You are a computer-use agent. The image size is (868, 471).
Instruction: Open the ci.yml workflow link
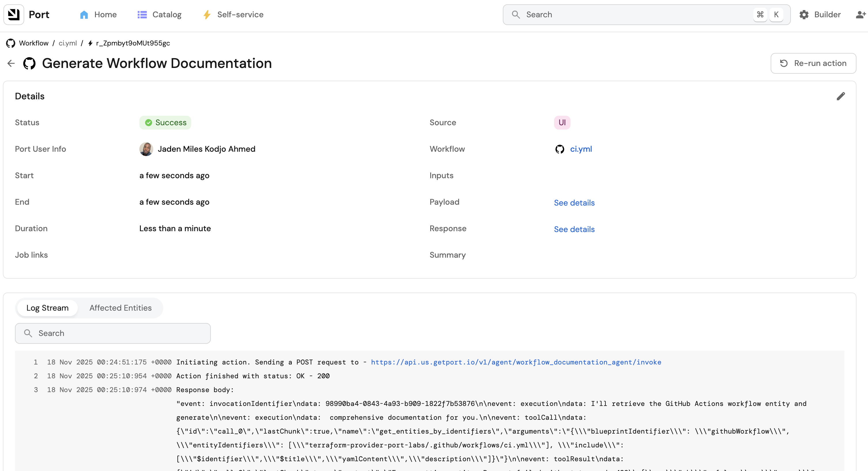[581, 149]
